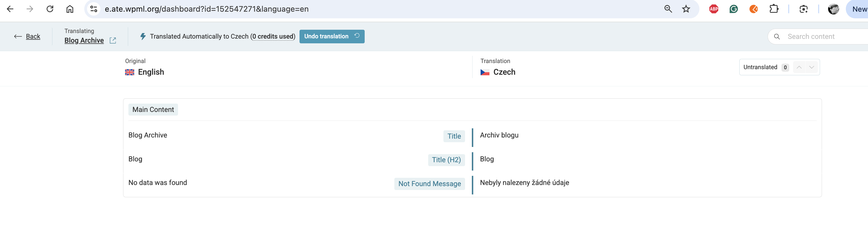Go to next untranslated segment arrow

pos(812,67)
